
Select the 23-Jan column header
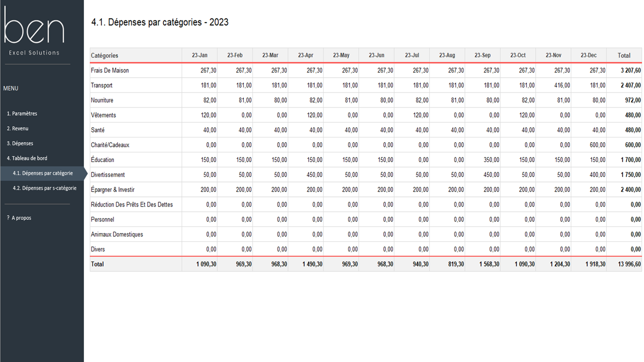199,55
